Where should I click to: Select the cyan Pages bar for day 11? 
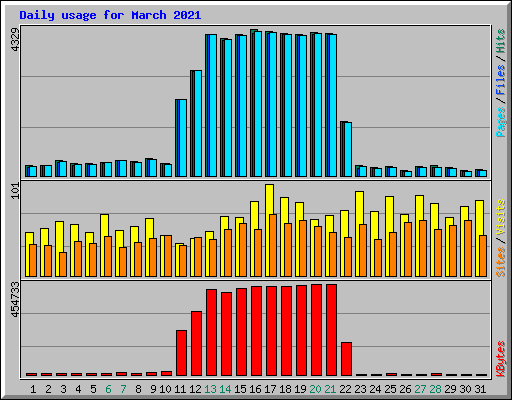pos(183,138)
